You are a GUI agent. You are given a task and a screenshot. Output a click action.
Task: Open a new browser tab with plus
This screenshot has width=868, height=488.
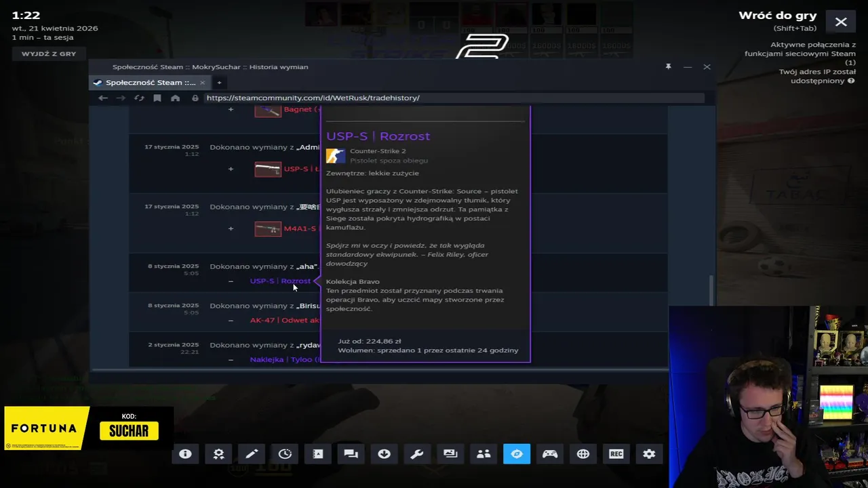click(219, 82)
